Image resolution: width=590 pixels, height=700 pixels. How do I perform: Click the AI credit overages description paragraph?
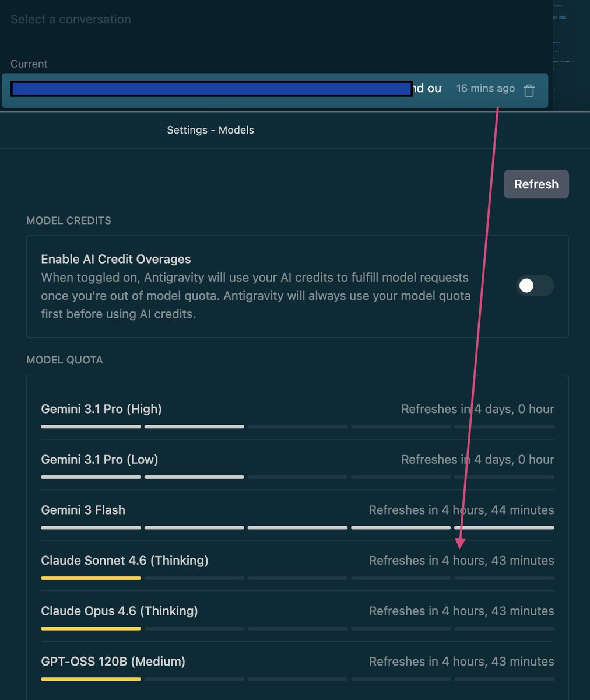point(256,296)
